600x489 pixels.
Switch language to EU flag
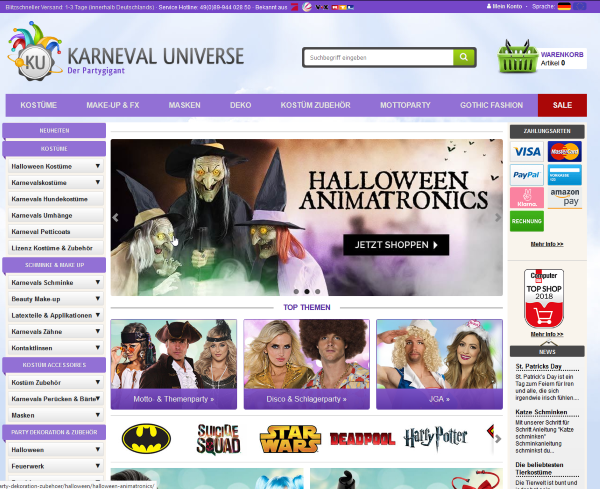point(580,6)
